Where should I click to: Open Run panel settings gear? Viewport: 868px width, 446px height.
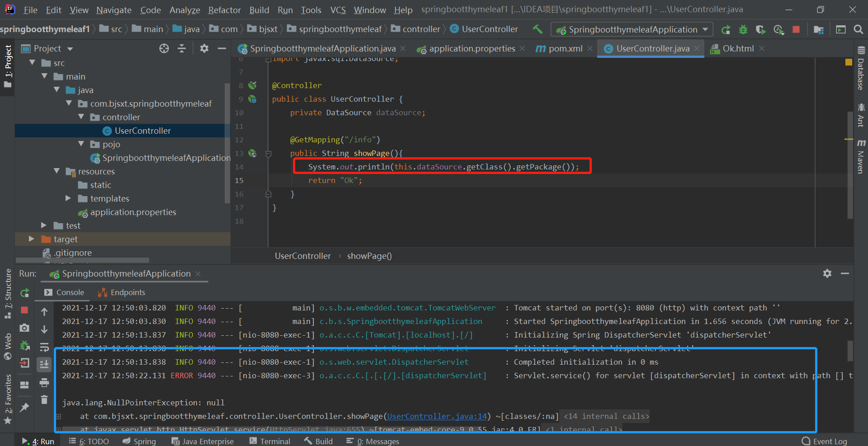827,273
